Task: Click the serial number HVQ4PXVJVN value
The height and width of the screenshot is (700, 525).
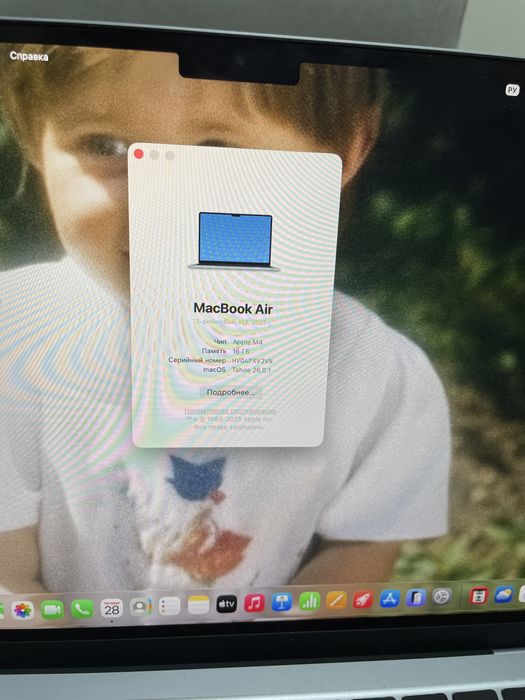Action: pos(252,361)
